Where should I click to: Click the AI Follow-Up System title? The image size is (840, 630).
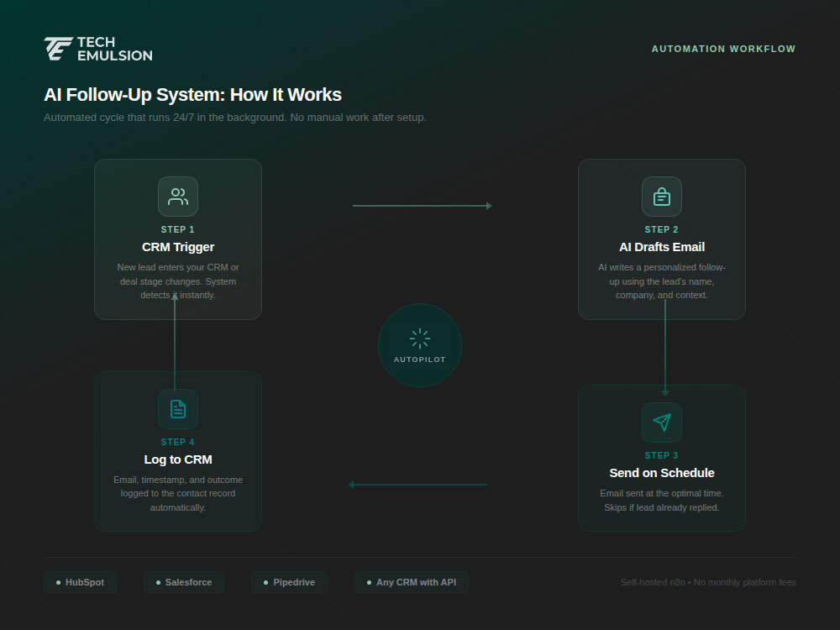pyautogui.click(x=193, y=95)
